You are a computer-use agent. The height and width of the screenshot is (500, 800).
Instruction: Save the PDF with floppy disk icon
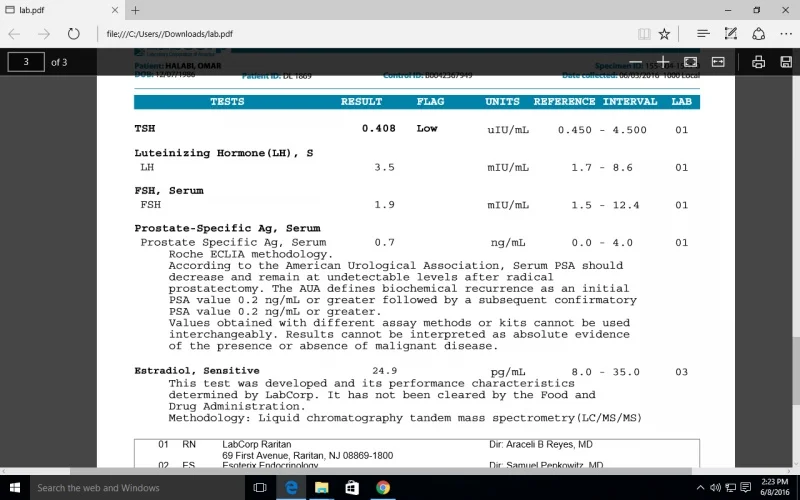point(786,62)
